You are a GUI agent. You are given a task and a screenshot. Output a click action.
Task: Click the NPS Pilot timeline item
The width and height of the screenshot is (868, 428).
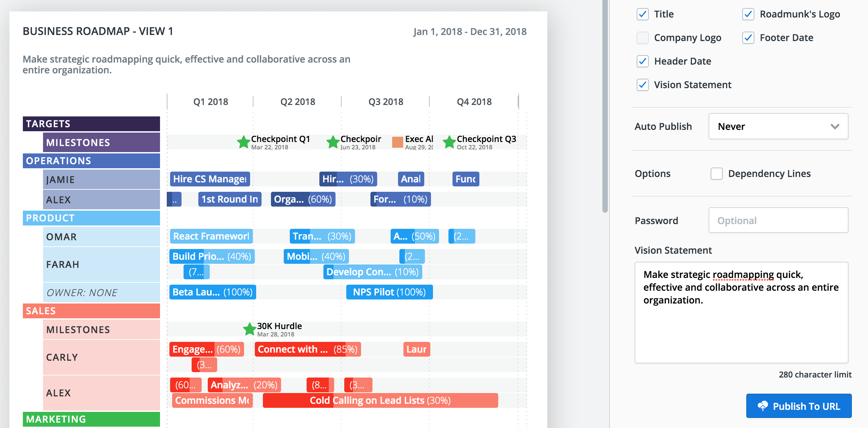tap(389, 292)
